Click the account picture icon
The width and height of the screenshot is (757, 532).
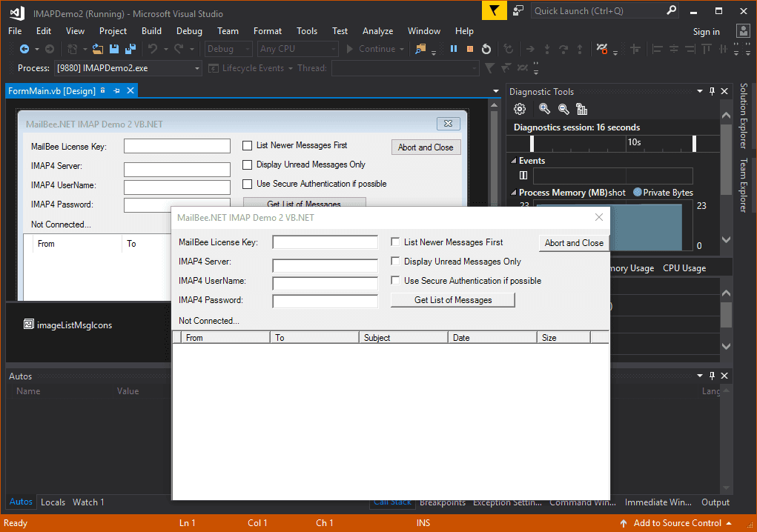pyautogui.click(x=743, y=31)
